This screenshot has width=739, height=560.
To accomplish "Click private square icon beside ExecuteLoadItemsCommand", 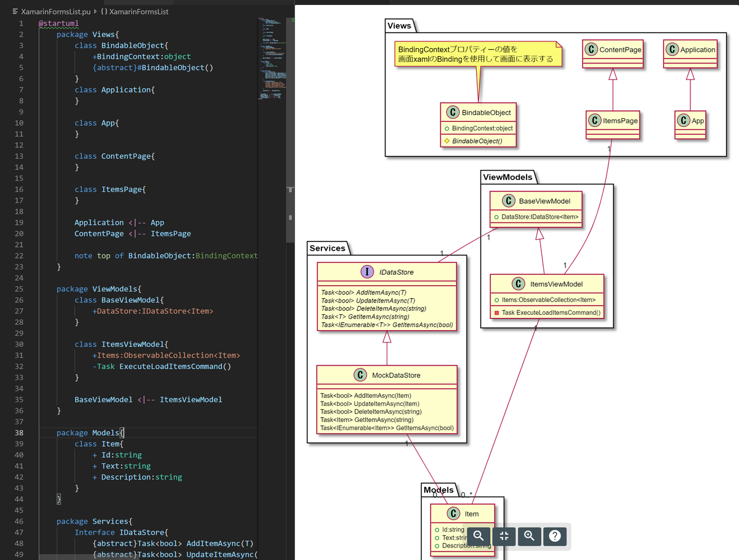I will [x=496, y=313].
